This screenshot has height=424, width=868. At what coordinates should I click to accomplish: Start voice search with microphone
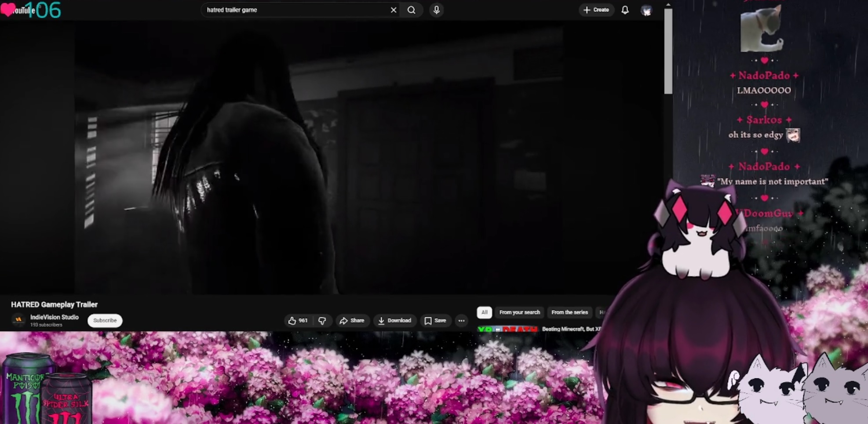(x=437, y=10)
